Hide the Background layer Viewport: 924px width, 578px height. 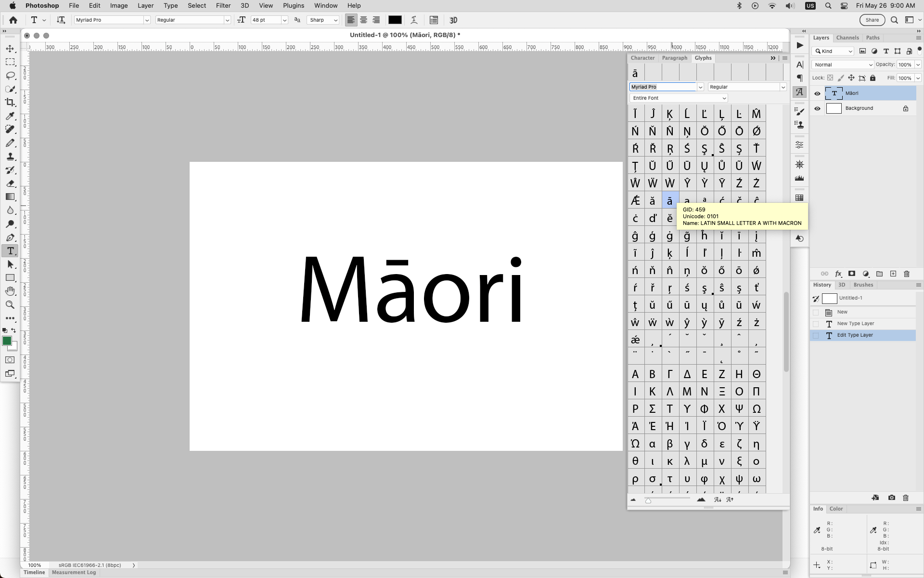817,108
